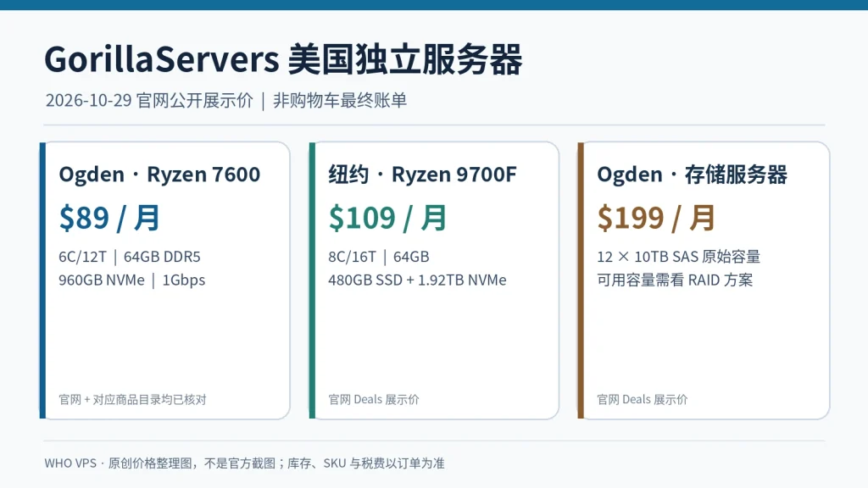The image size is (868, 488).
Task: Click the Ogden · 存储服务器 card title
Action: coord(692,175)
